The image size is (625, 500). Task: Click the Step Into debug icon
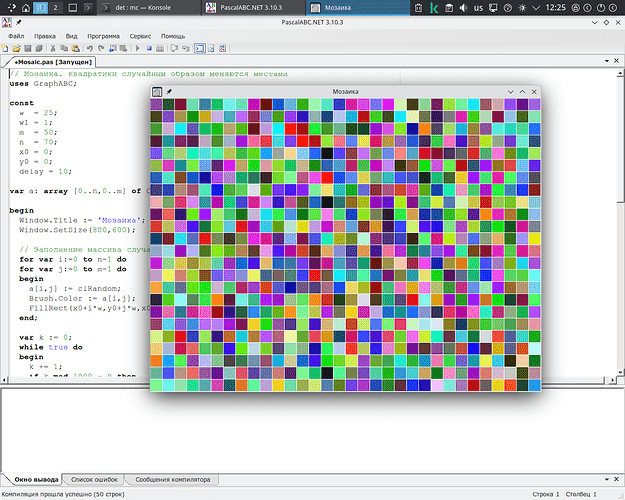[186, 49]
